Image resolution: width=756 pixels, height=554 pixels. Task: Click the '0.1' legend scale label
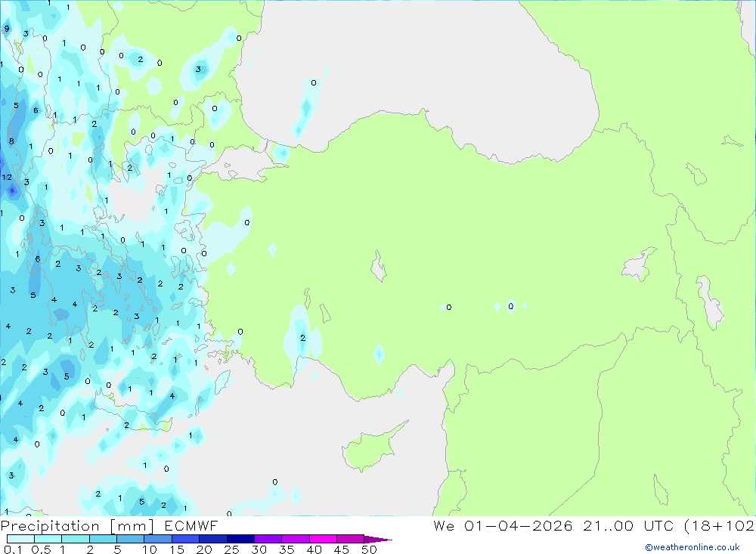tap(13, 549)
